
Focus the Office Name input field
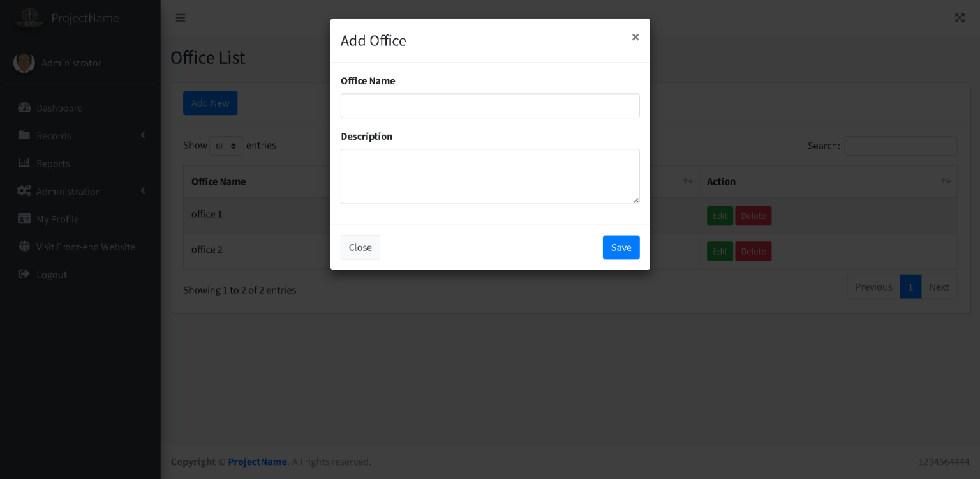coord(490,105)
